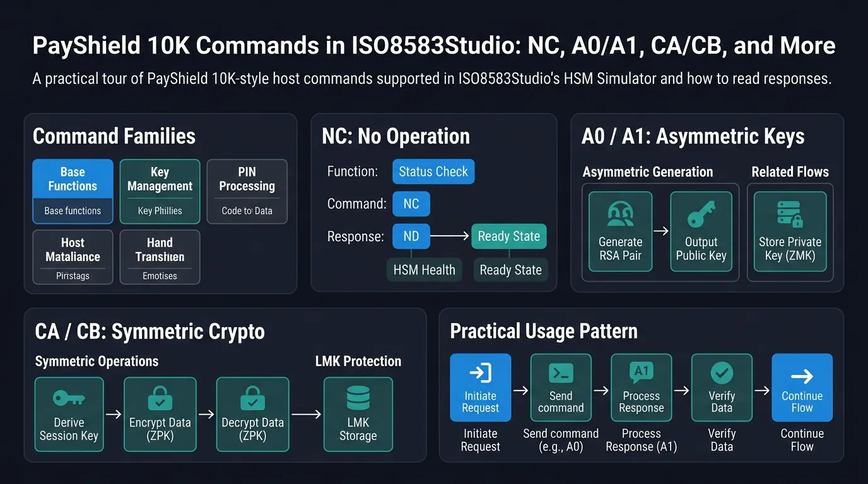868x484 pixels.
Task: Select the Base Functions card
Action: click(73, 192)
